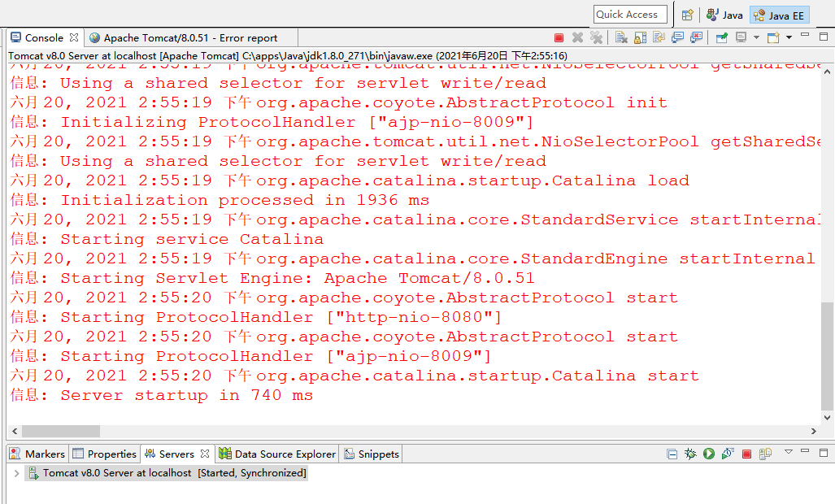The height and width of the screenshot is (504, 835).
Task: Select Tomcat v8.0 Server at localhost
Action: [166, 472]
